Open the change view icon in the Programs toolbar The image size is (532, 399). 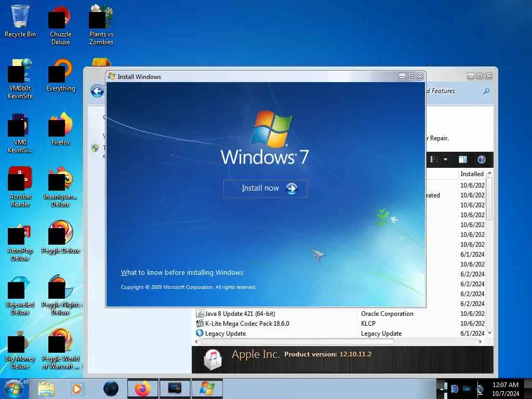[x=434, y=159]
